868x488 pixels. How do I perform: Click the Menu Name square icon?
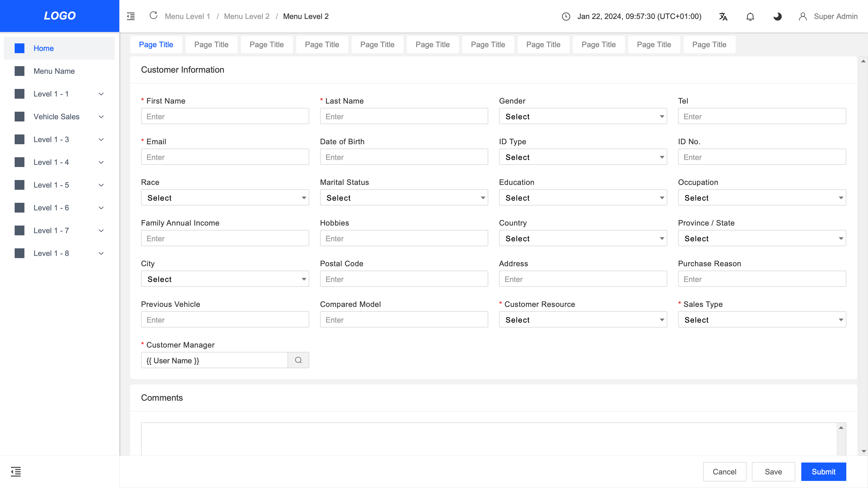(x=20, y=71)
